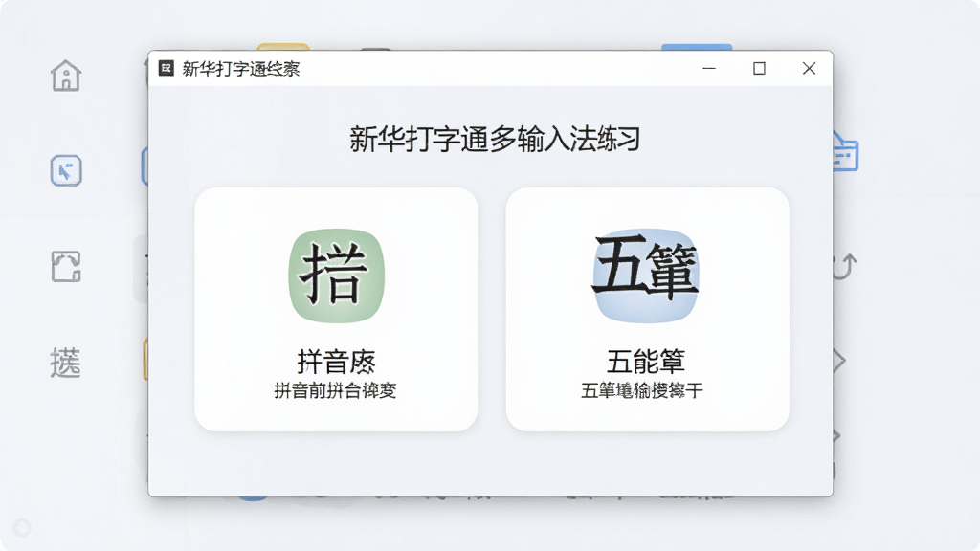
Task: Open the Home icon in the sidebar
Action: click(x=66, y=76)
